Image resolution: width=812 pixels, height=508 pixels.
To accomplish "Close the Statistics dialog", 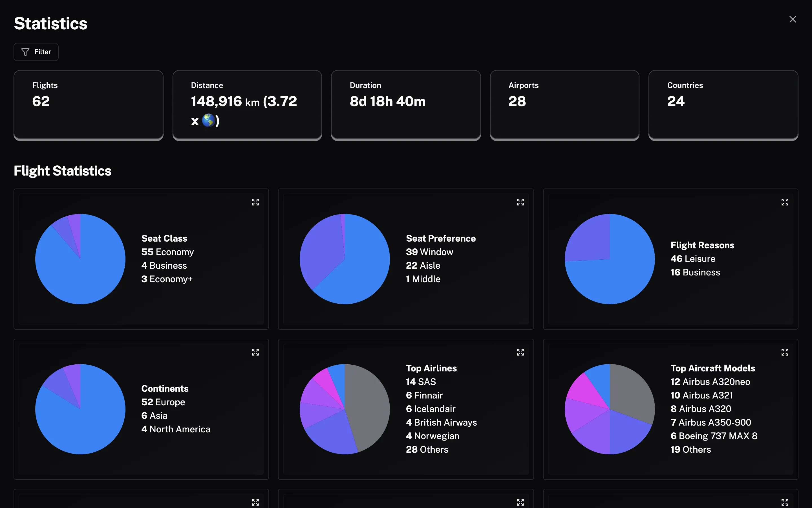I will [x=793, y=19].
